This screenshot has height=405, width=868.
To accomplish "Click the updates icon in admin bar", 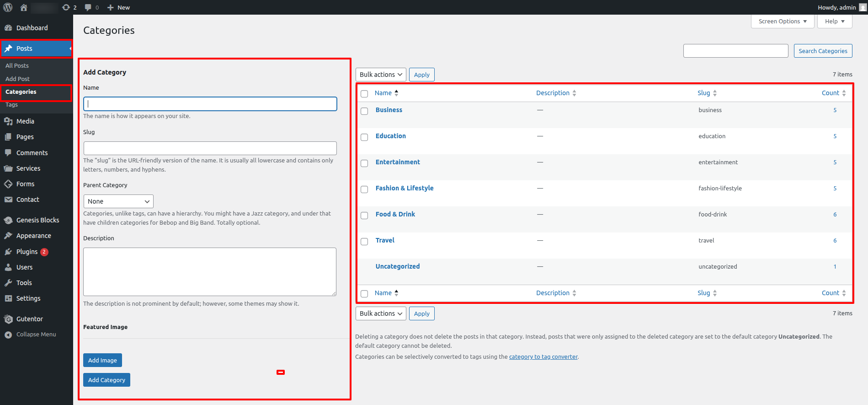I will coord(66,7).
